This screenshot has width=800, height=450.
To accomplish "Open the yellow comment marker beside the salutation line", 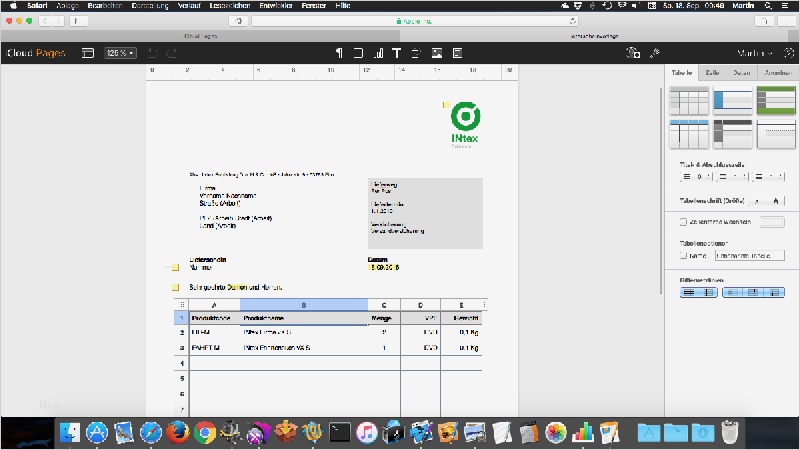I will (x=176, y=287).
